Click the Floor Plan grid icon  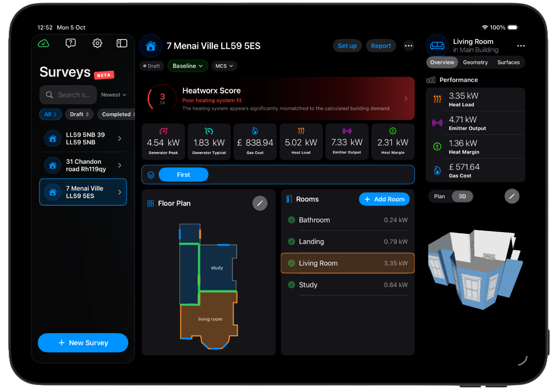(151, 203)
